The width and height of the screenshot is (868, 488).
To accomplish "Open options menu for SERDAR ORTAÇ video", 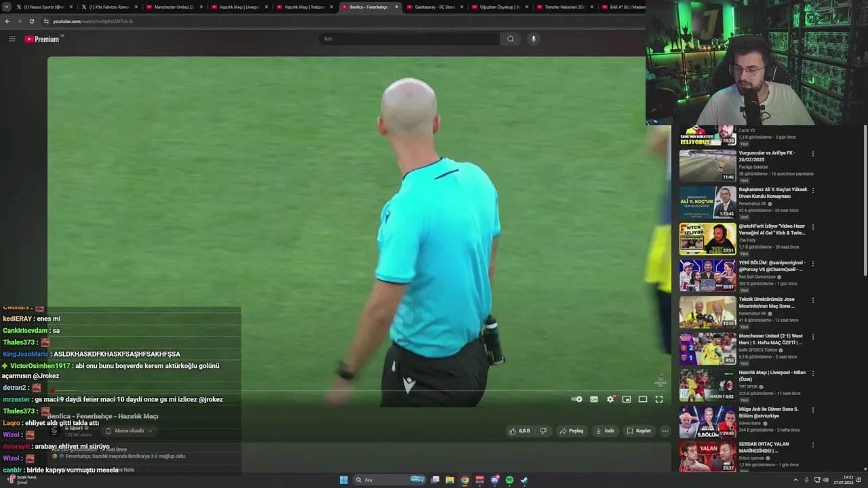I will tap(812, 445).
